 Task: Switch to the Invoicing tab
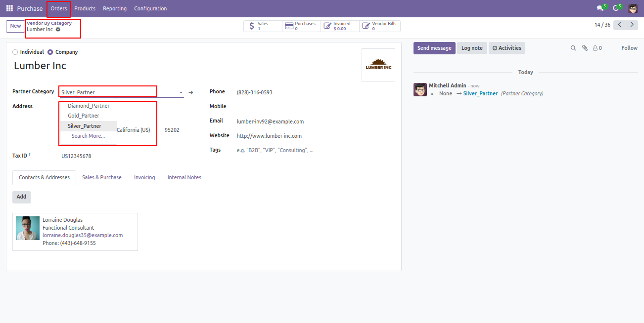pos(144,177)
